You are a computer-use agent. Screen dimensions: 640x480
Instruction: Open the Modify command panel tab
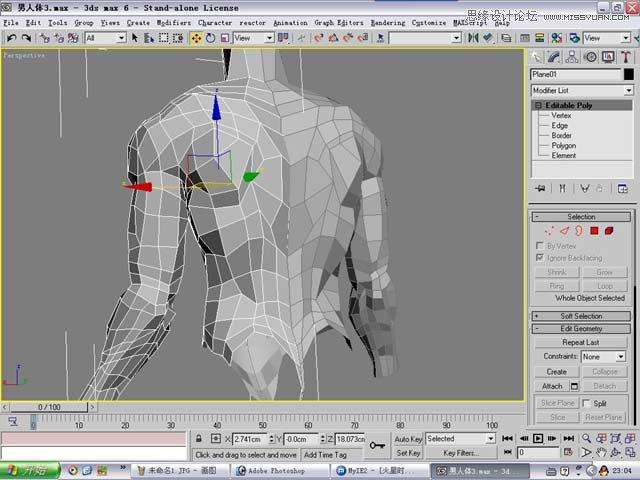click(x=553, y=57)
